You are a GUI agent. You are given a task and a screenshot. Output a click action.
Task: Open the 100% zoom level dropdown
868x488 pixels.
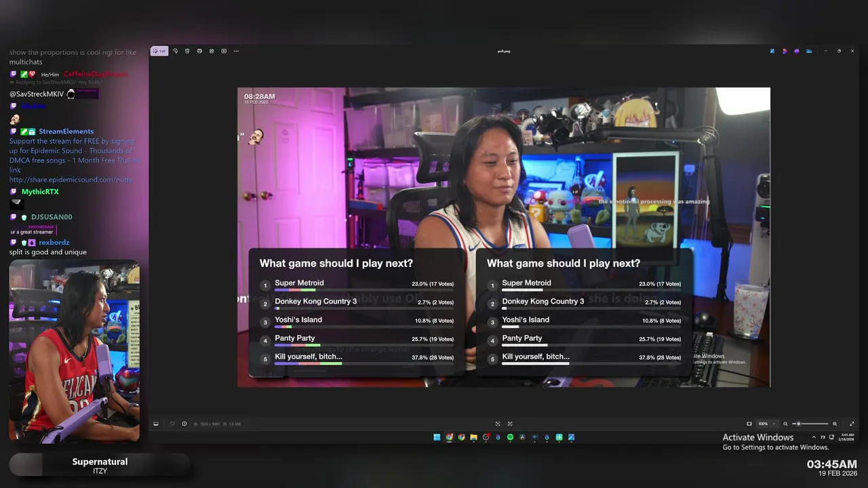768,424
